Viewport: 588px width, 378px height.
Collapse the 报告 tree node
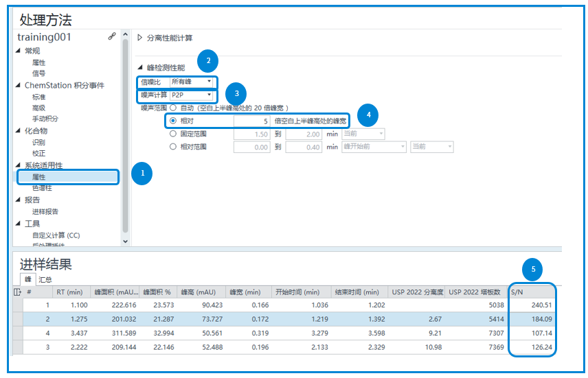(18, 200)
